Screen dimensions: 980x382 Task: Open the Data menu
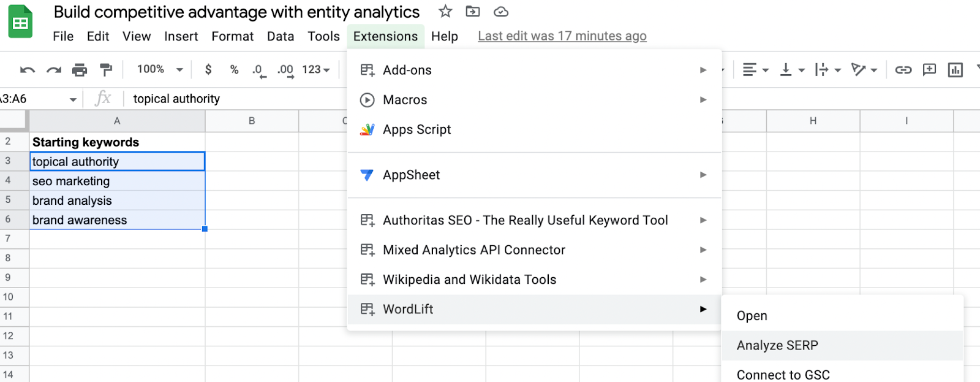point(281,36)
